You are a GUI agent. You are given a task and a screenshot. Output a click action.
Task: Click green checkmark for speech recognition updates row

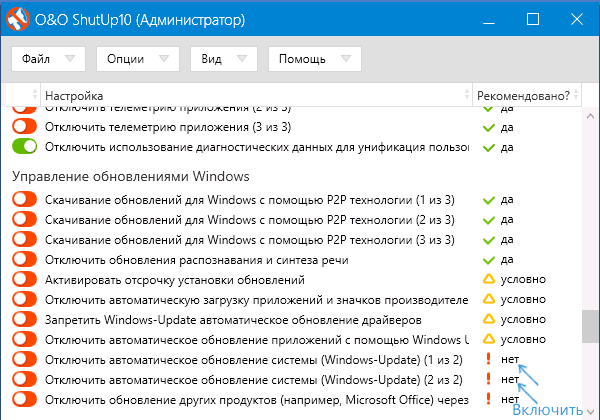tap(489, 260)
